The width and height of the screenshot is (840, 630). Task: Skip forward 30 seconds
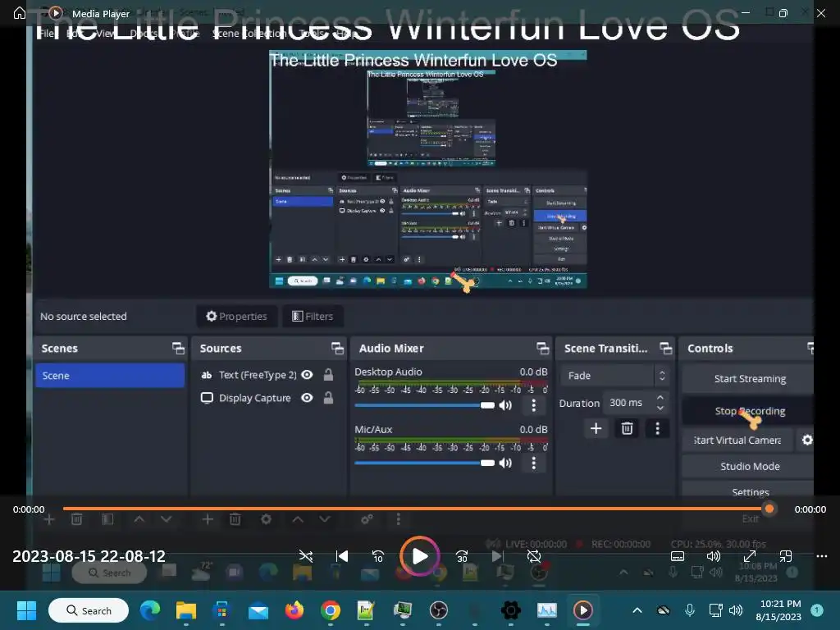point(462,556)
